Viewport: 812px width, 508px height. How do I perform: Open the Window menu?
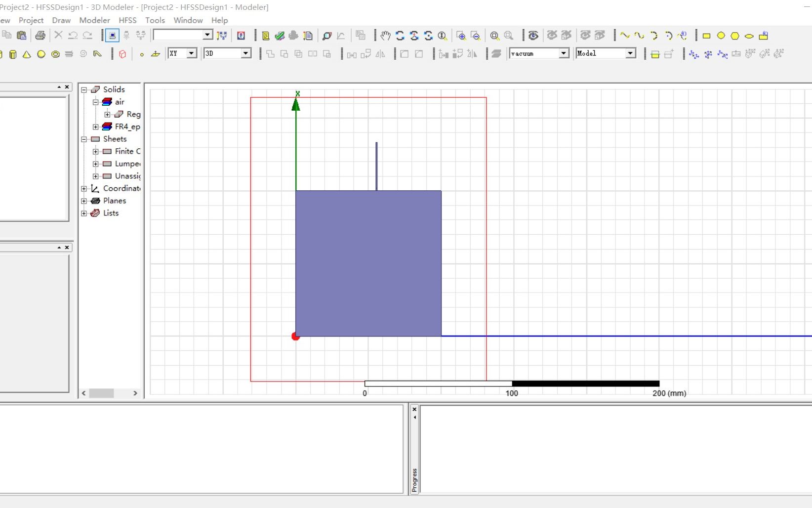188,20
